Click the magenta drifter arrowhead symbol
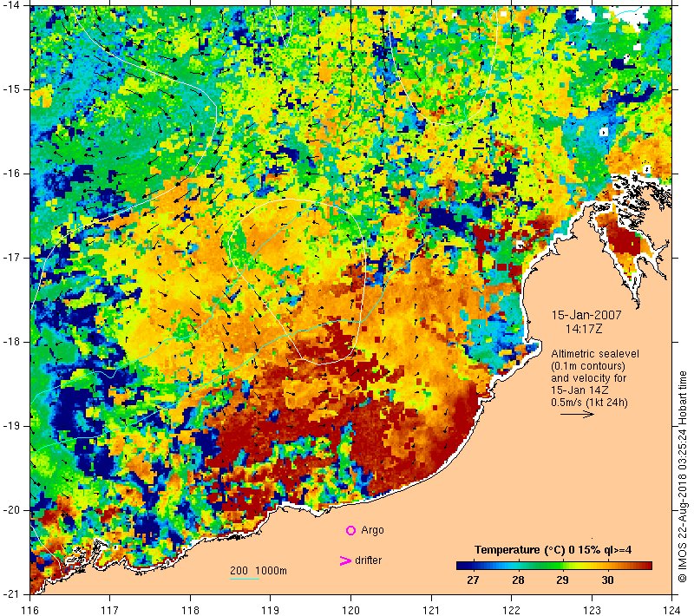This screenshot has height=616, width=694. [x=345, y=560]
